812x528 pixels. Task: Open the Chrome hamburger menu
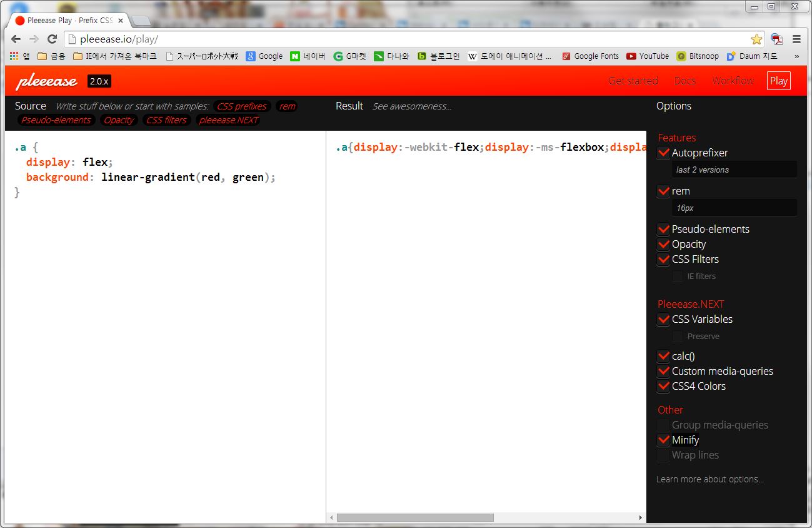point(796,38)
